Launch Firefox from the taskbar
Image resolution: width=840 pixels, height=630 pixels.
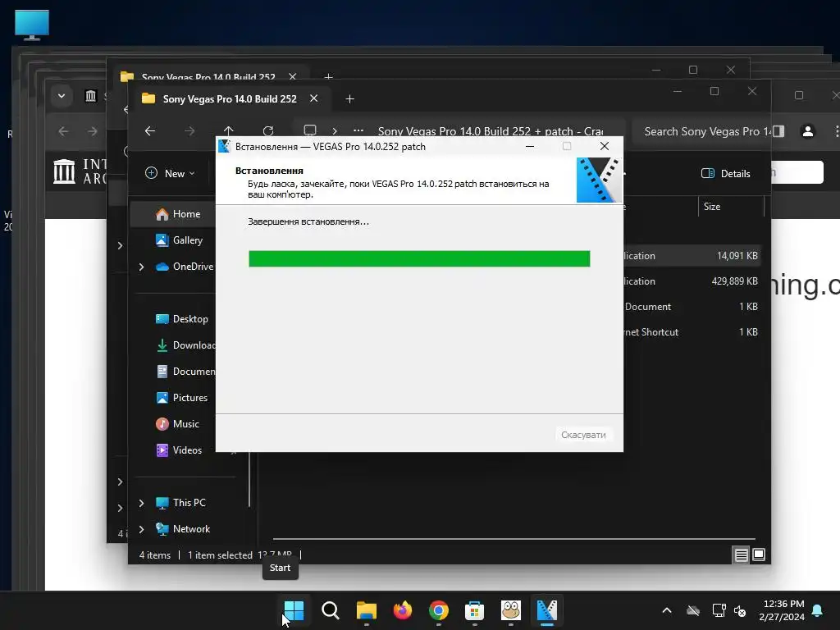[x=402, y=609]
